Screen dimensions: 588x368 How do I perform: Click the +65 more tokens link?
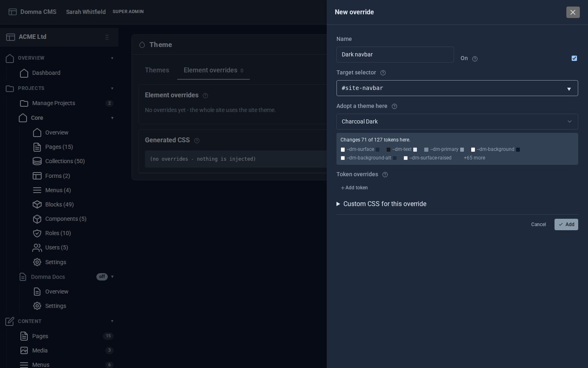click(474, 158)
